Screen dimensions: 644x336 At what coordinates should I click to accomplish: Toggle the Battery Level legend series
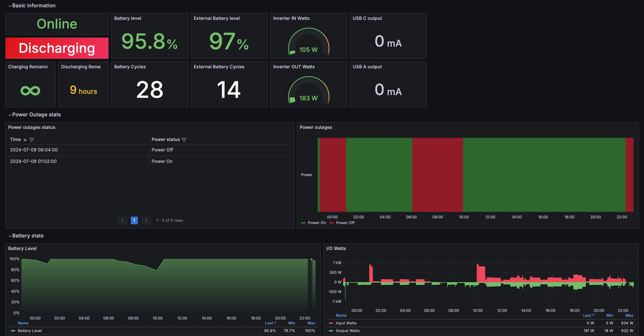point(30,330)
